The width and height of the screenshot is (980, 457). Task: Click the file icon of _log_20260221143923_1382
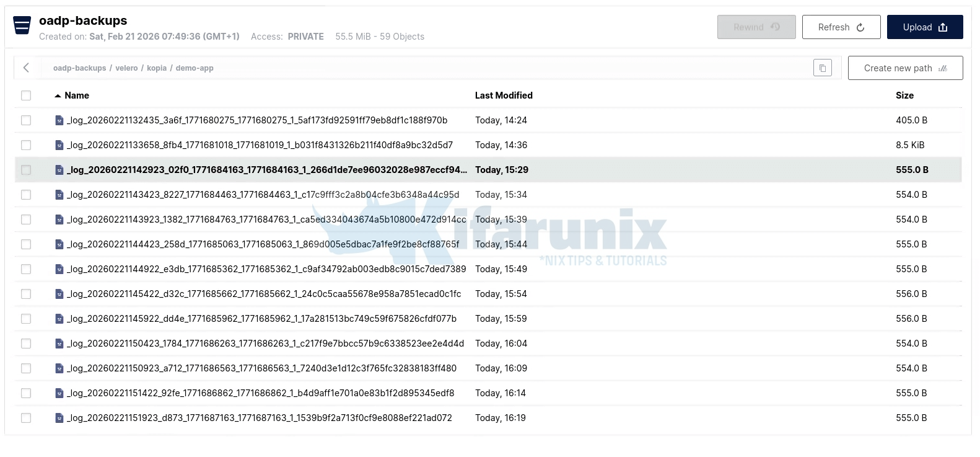point(59,220)
